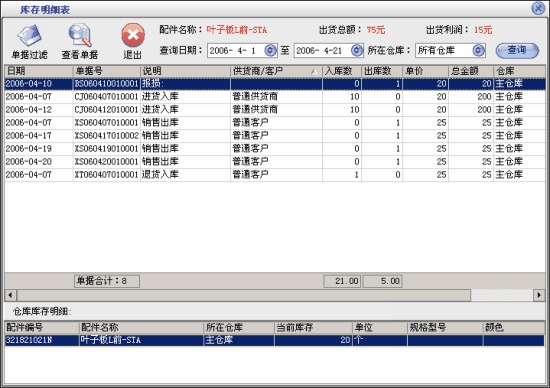Sort by the 出库数 column header
This screenshot has width=550, height=388.
(382, 71)
